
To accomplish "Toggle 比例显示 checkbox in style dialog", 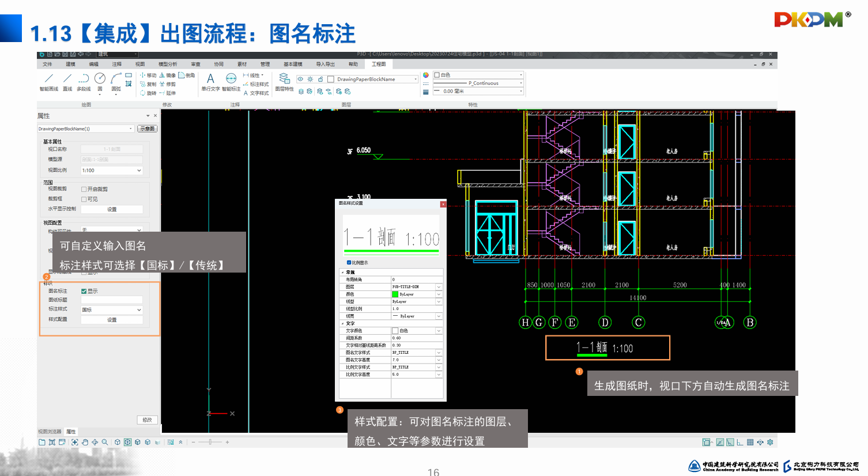I will pos(349,263).
